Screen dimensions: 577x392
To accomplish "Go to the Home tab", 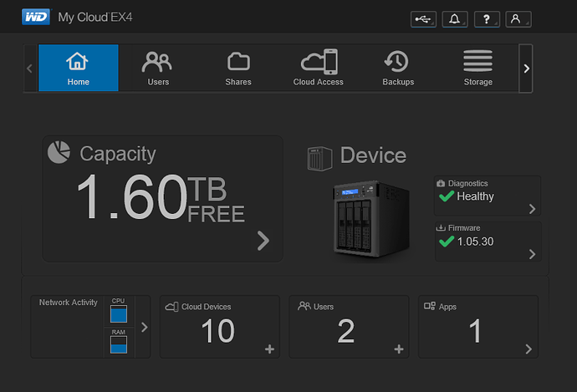I will [79, 68].
